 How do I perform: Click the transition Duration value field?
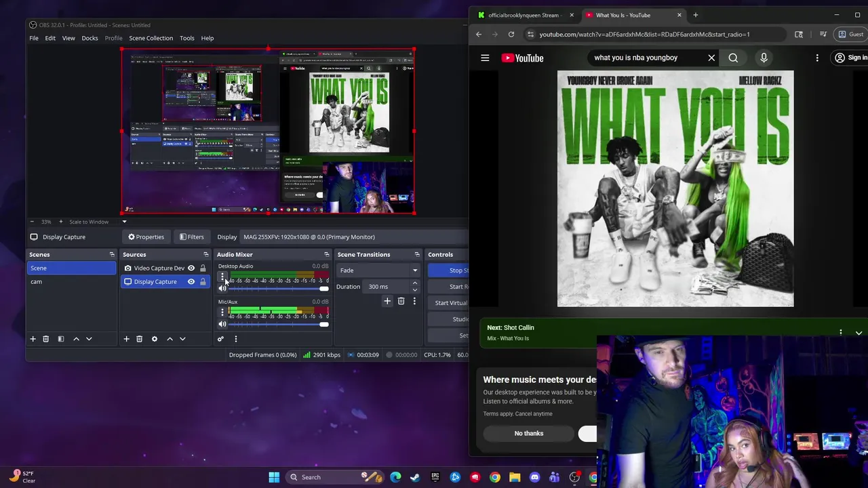coord(387,287)
